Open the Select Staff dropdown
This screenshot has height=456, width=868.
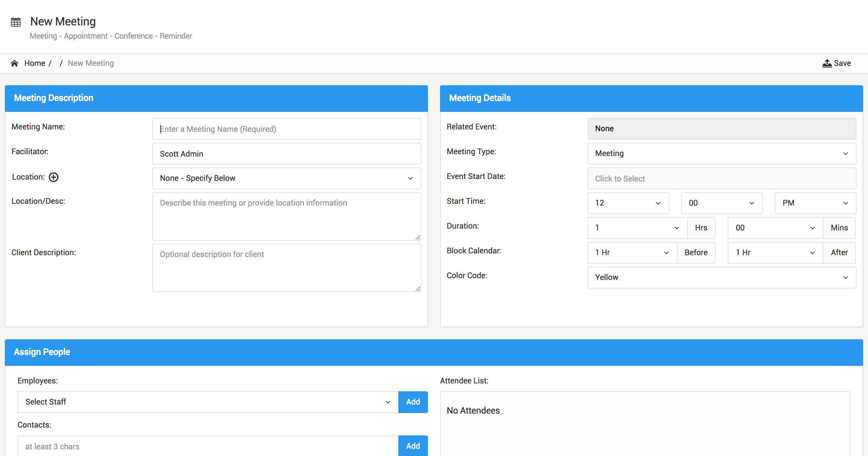pos(208,402)
